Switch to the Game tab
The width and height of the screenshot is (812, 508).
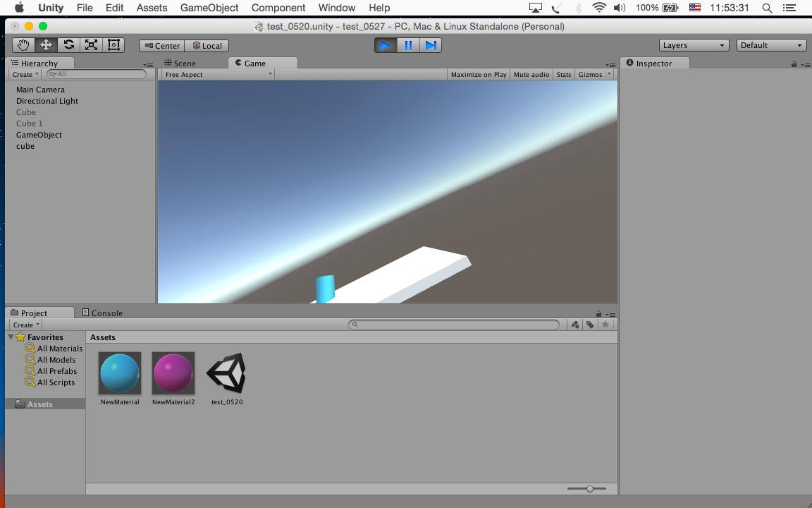(x=262, y=64)
